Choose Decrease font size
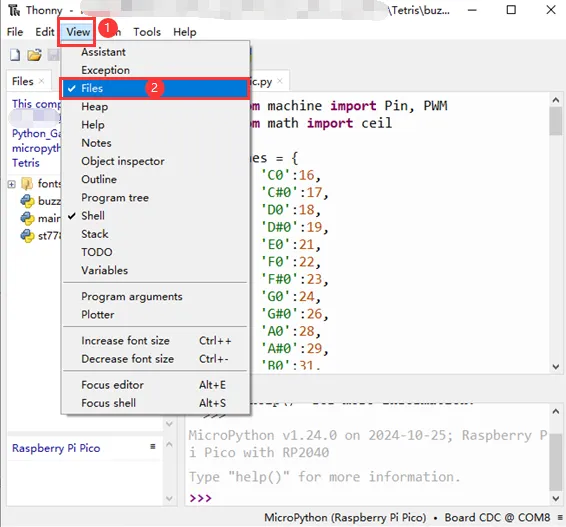The image size is (566, 527). coord(155,359)
